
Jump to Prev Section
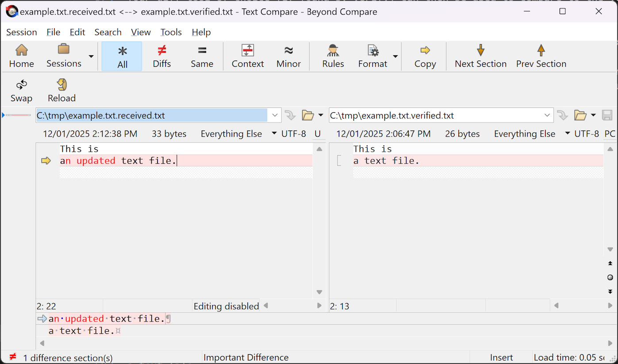coord(541,56)
